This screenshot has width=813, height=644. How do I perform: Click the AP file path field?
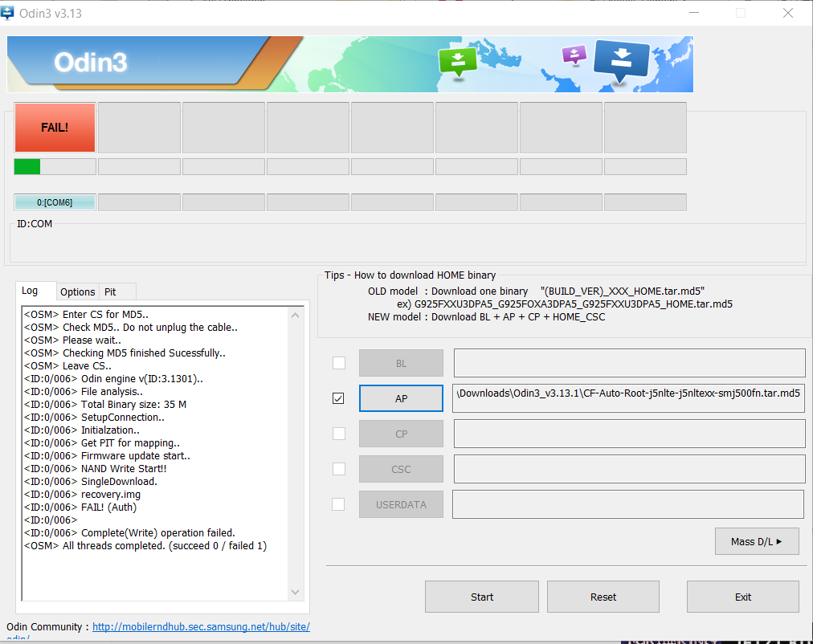point(628,398)
